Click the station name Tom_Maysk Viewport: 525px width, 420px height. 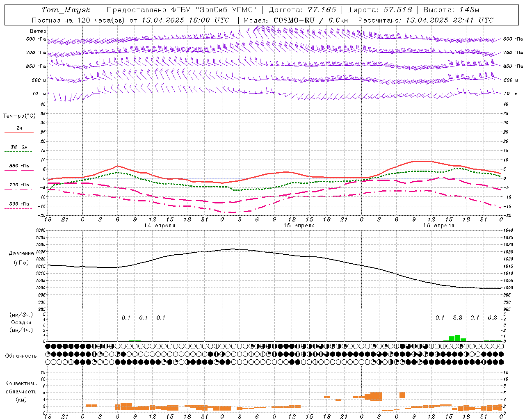coord(66,10)
